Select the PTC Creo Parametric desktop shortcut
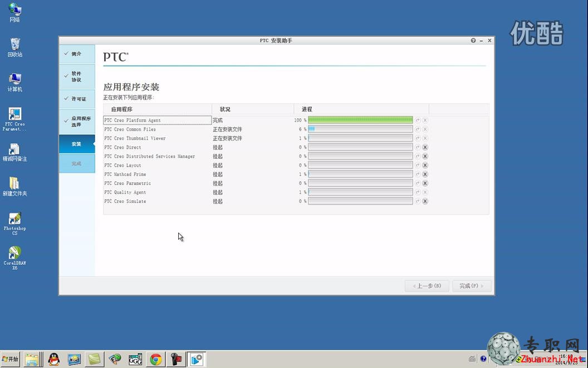This screenshot has width=588, height=368. (14, 119)
